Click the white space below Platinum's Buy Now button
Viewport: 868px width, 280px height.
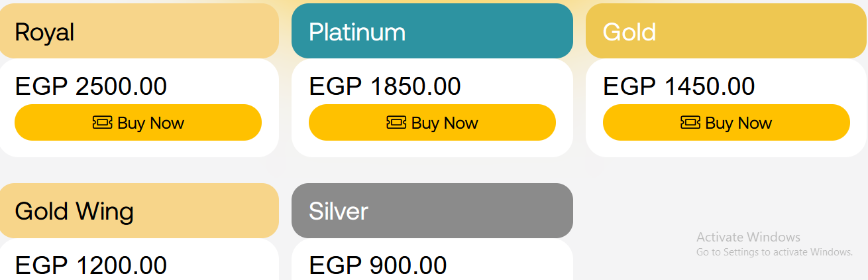(432, 149)
